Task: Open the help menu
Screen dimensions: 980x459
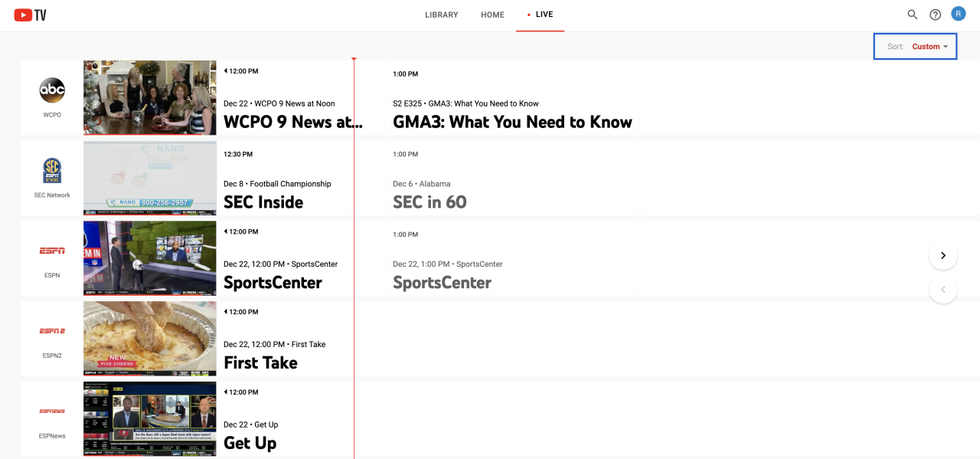Action: tap(935, 14)
